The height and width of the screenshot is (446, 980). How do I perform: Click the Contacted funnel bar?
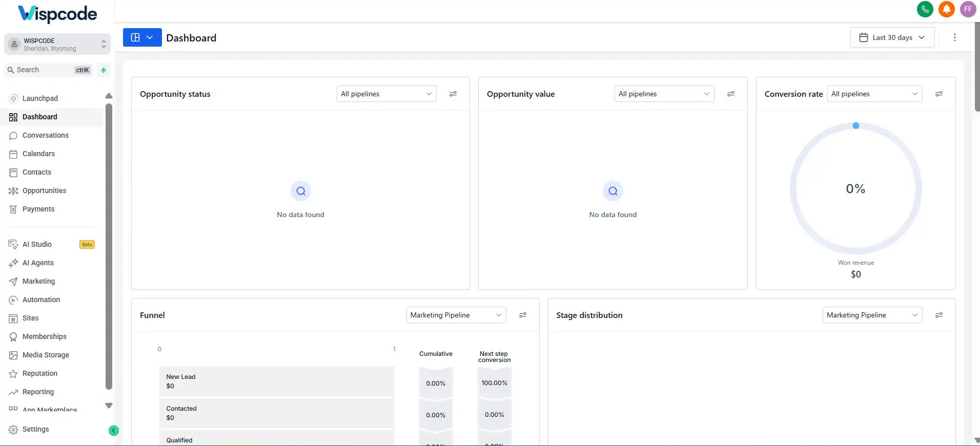(277, 413)
